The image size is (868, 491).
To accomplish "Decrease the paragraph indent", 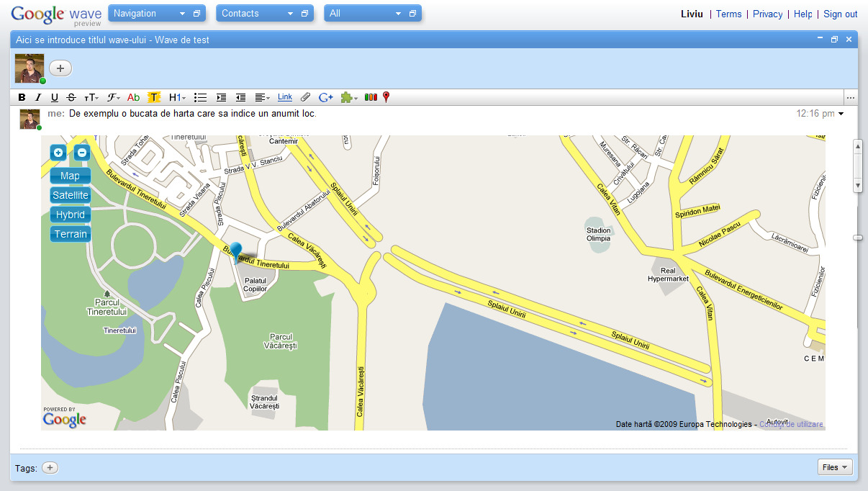I will [x=241, y=97].
